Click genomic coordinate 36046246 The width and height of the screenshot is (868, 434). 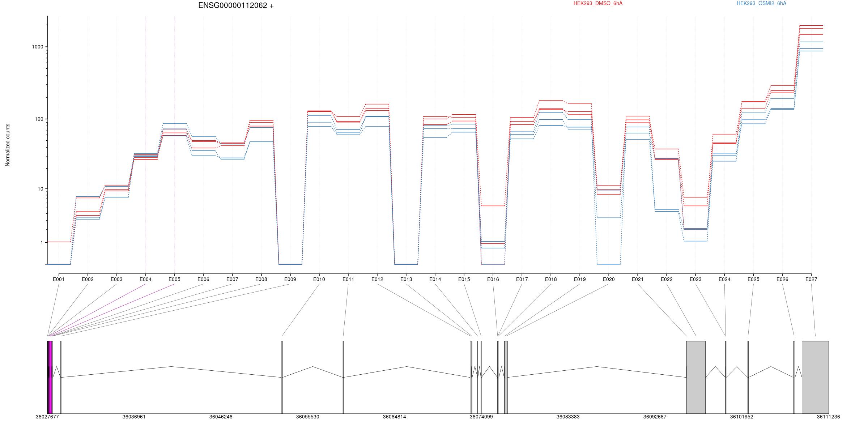[x=221, y=417]
